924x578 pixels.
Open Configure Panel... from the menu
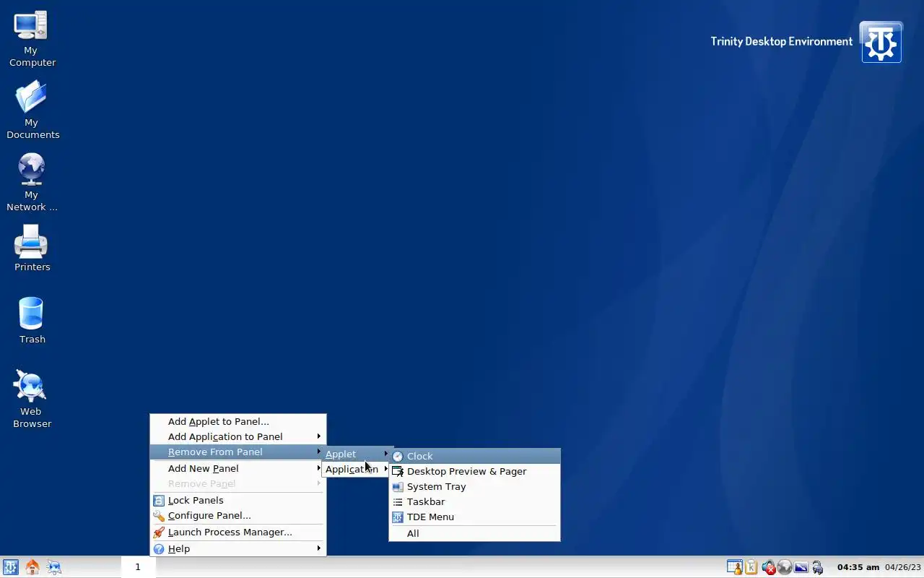coord(238,515)
